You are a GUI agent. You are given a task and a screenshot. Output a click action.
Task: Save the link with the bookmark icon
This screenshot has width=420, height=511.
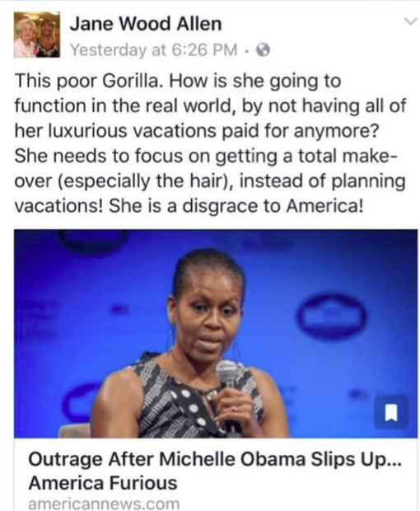coord(390,412)
